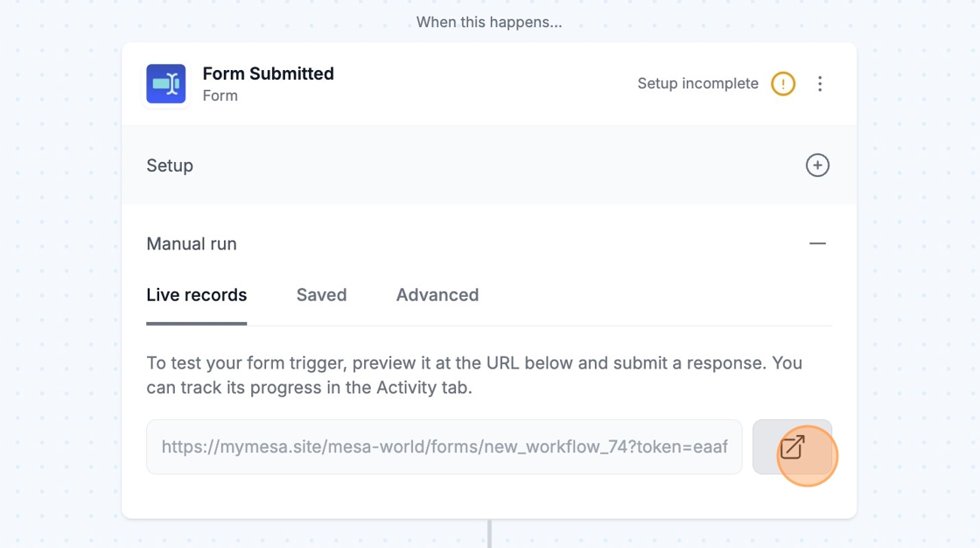Click the Form subtitle under trigger name

click(220, 96)
